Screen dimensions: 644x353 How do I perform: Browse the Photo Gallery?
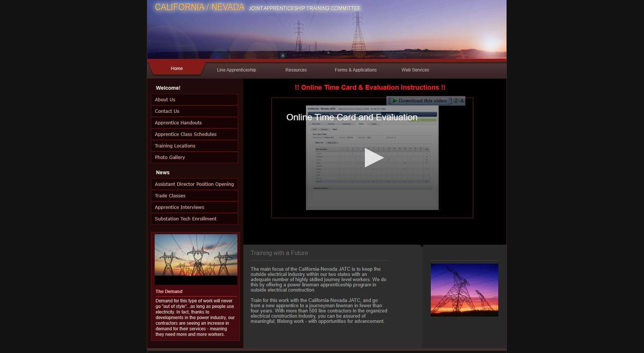tap(170, 157)
